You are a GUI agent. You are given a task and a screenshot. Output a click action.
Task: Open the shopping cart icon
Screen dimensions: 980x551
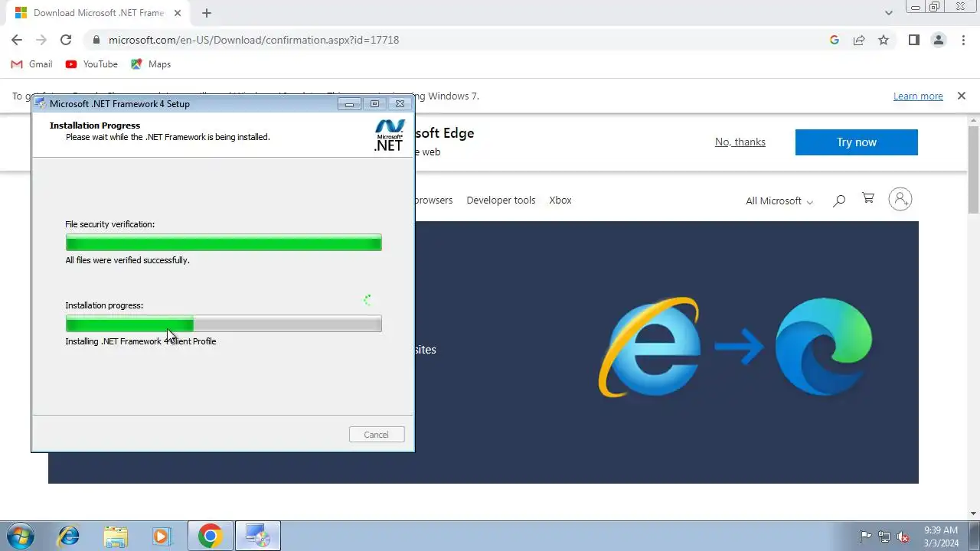tap(867, 198)
